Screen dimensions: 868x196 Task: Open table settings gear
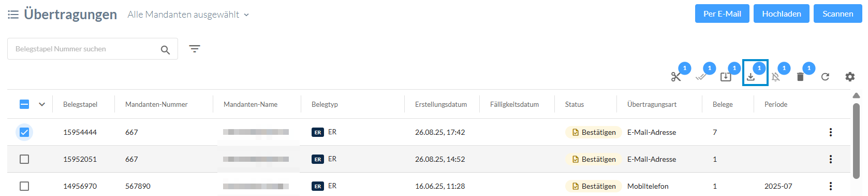(x=850, y=77)
